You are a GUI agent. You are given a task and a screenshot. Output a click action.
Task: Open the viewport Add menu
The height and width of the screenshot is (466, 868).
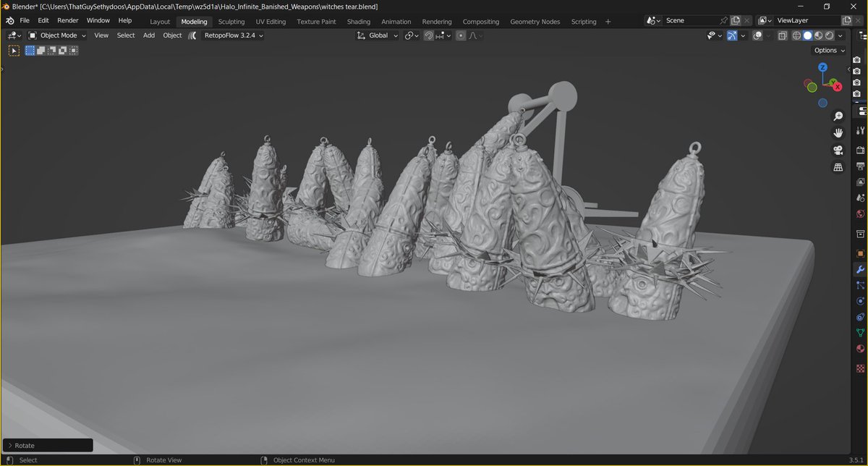[149, 35]
